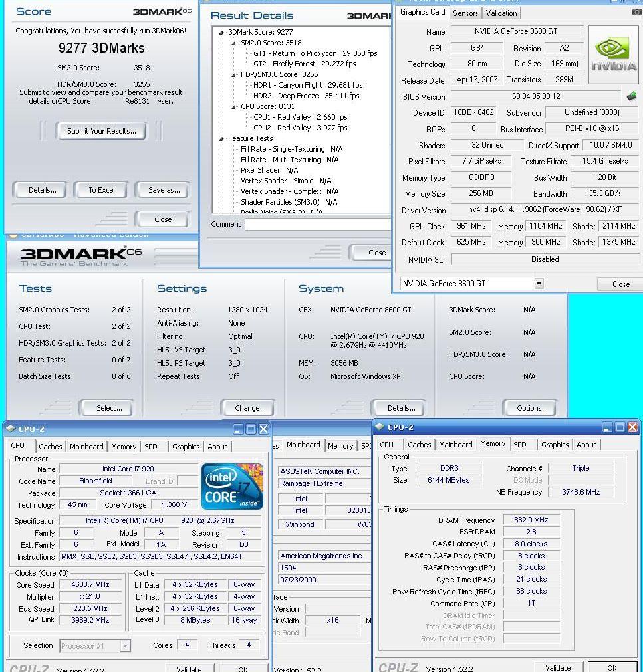Click inside the Comment input field

click(x=318, y=224)
